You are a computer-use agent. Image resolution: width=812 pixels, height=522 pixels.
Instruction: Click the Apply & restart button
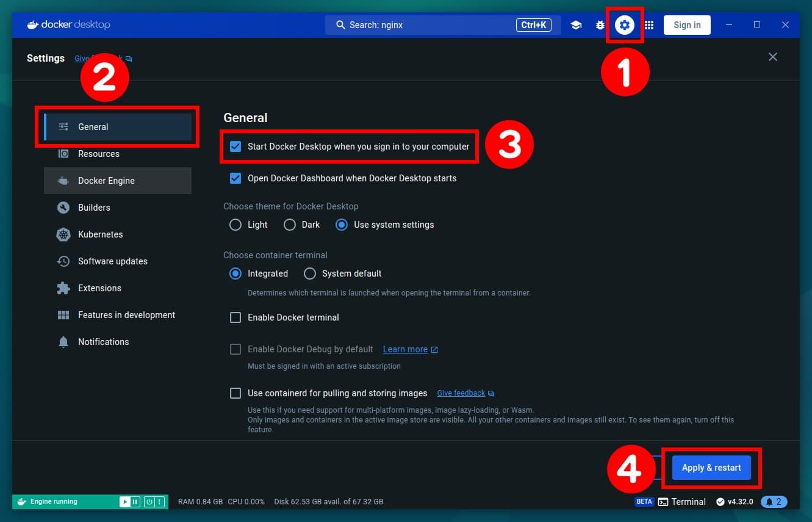(711, 467)
